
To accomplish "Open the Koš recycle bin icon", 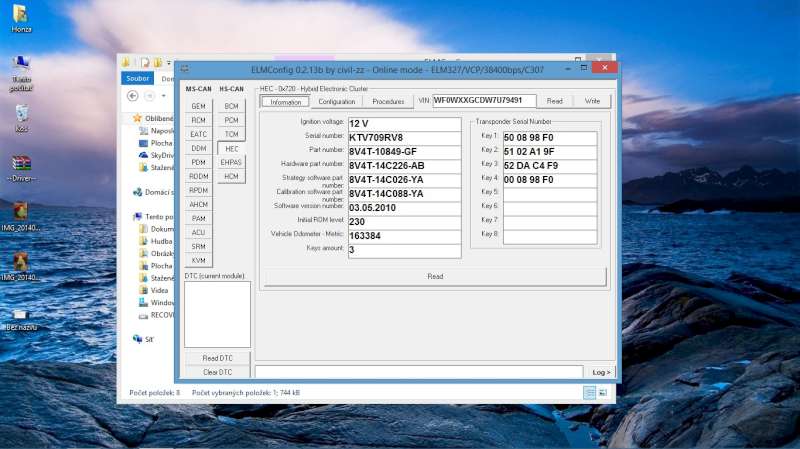I will click(21, 115).
